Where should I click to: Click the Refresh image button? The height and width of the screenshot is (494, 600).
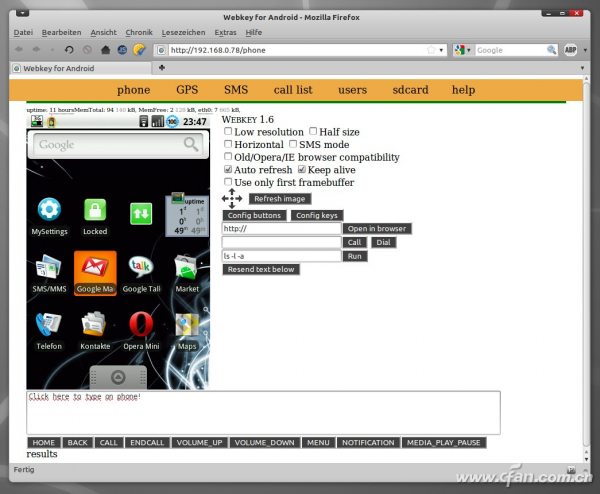[280, 199]
